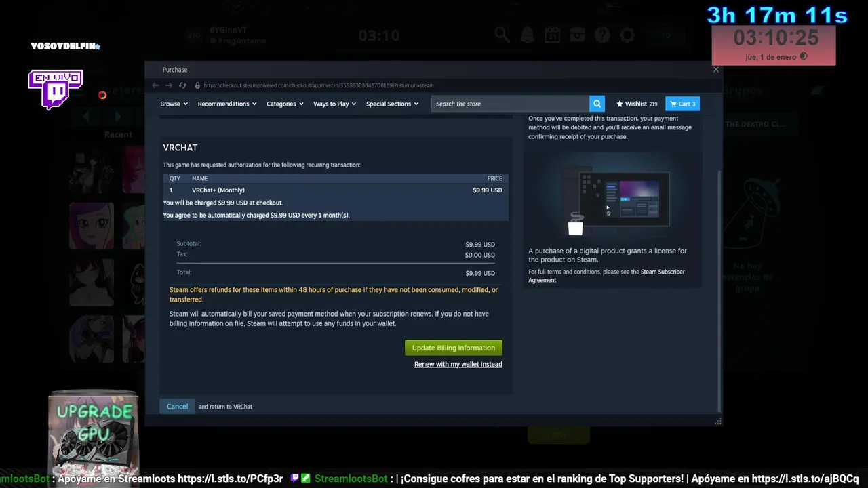Screen dimensions: 868x488
Task: Click the VRChat+ (Monthly) item row
Action: point(336,190)
